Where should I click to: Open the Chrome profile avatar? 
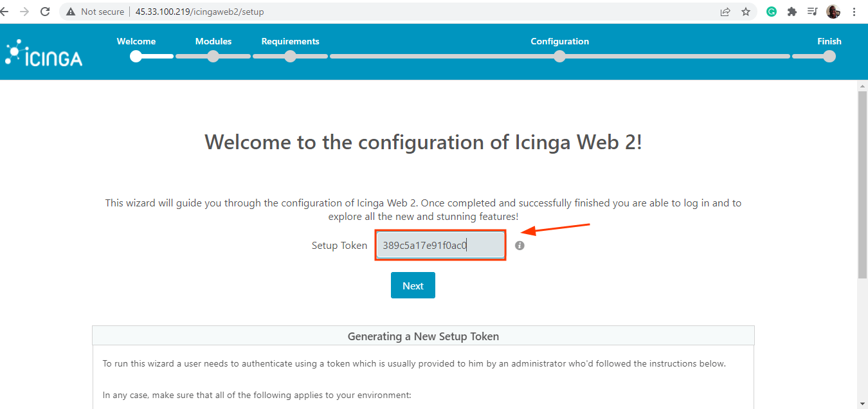click(x=833, y=12)
